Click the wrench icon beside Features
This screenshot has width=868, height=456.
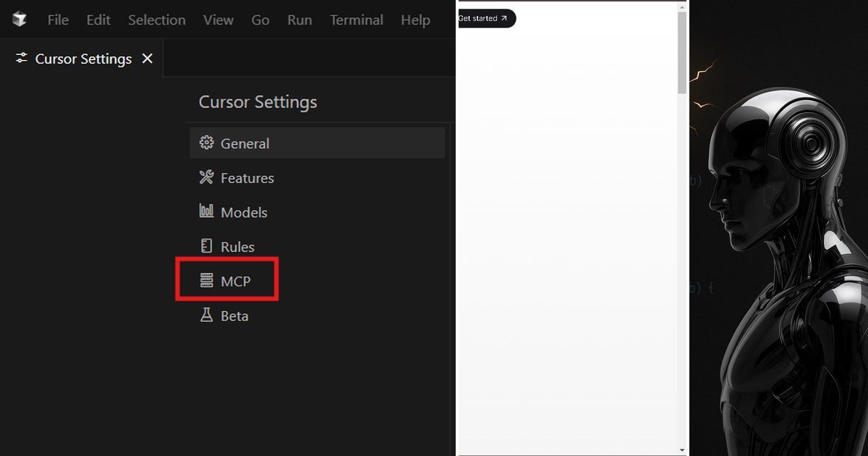point(206,177)
